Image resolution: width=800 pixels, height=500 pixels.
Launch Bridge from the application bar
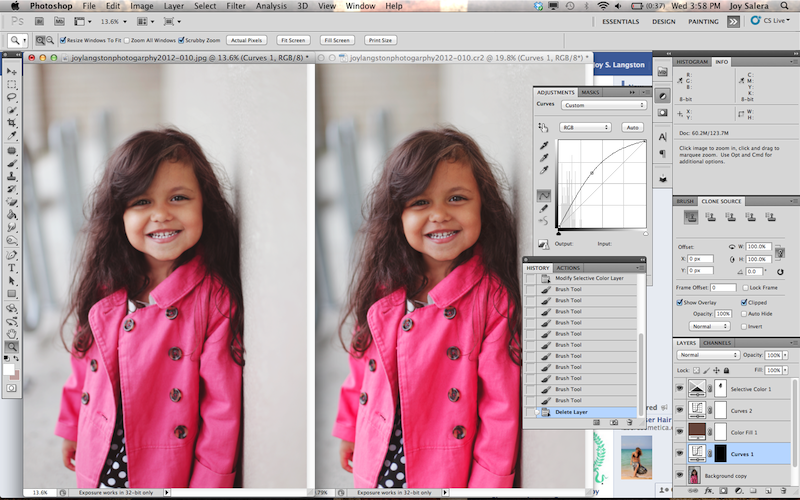39,21
